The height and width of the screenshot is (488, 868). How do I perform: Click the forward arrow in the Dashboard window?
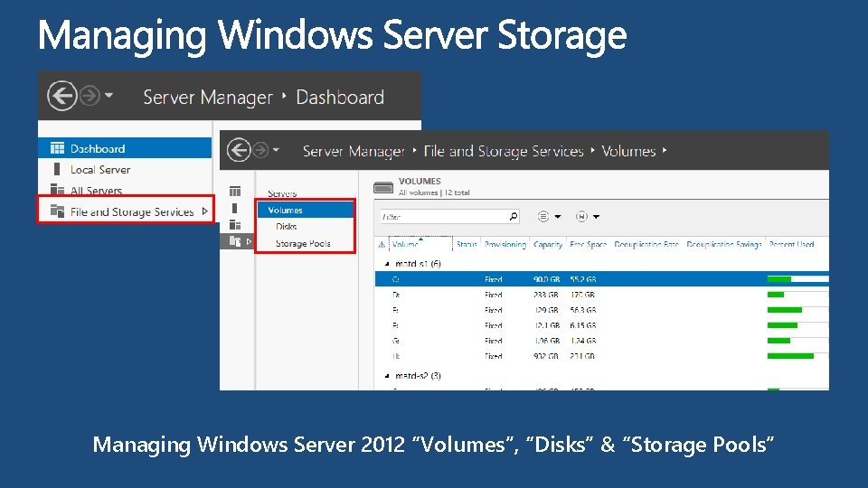[x=90, y=96]
